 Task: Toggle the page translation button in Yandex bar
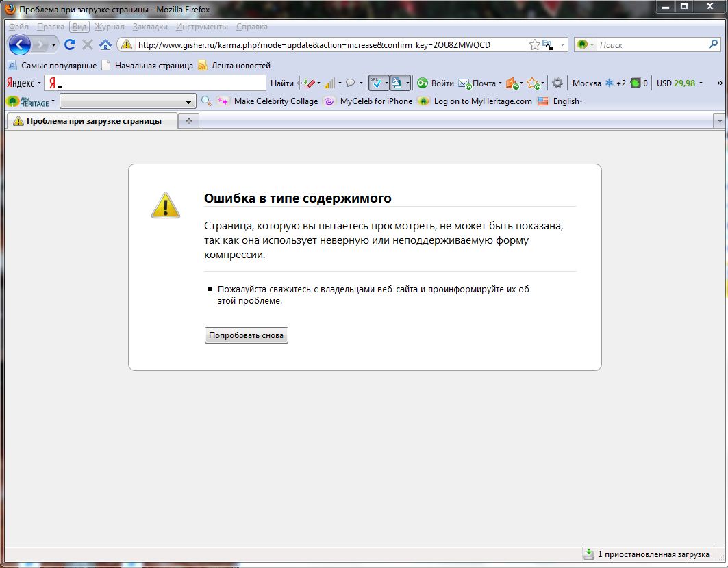397,83
